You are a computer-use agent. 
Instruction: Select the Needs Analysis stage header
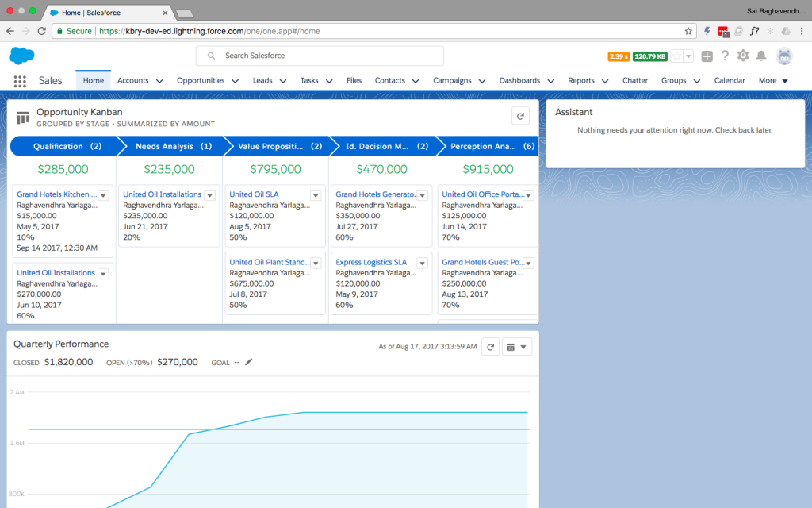coord(174,146)
